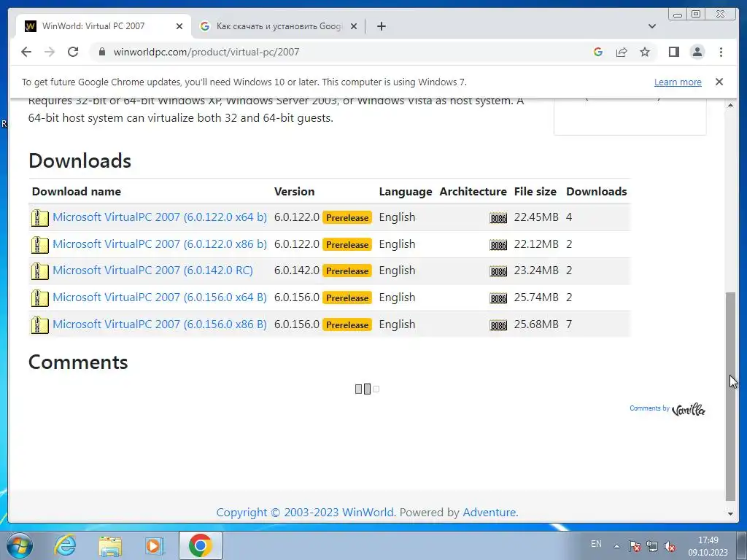
Task: Share this page via share icon
Action: click(x=622, y=52)
